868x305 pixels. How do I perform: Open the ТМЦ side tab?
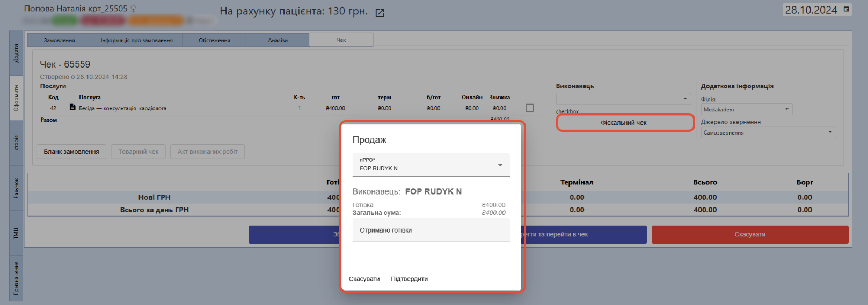tap(16, 233)
